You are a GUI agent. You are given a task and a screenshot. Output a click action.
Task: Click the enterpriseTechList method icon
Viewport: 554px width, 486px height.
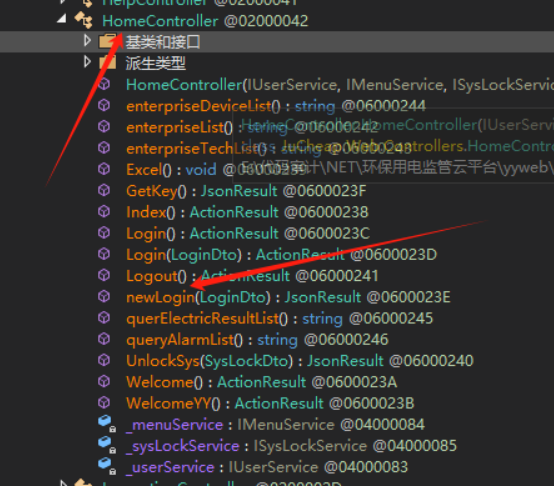104,148
